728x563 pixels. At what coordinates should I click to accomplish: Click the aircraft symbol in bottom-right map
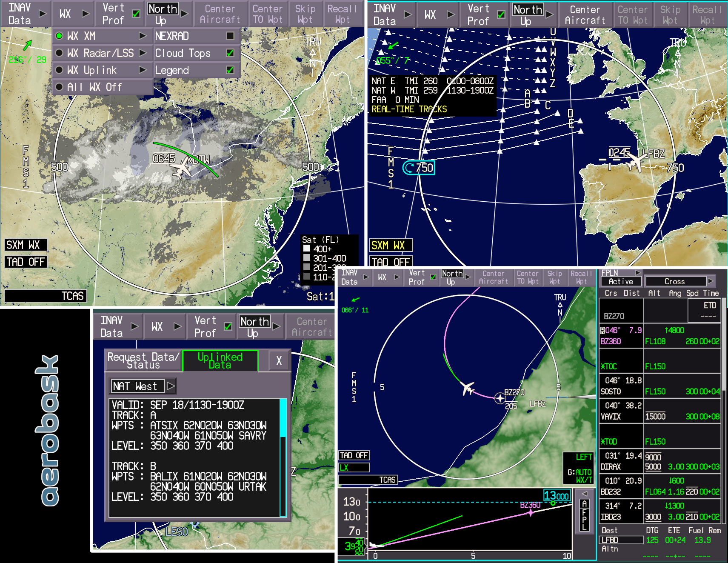click(x=468, y=388)
